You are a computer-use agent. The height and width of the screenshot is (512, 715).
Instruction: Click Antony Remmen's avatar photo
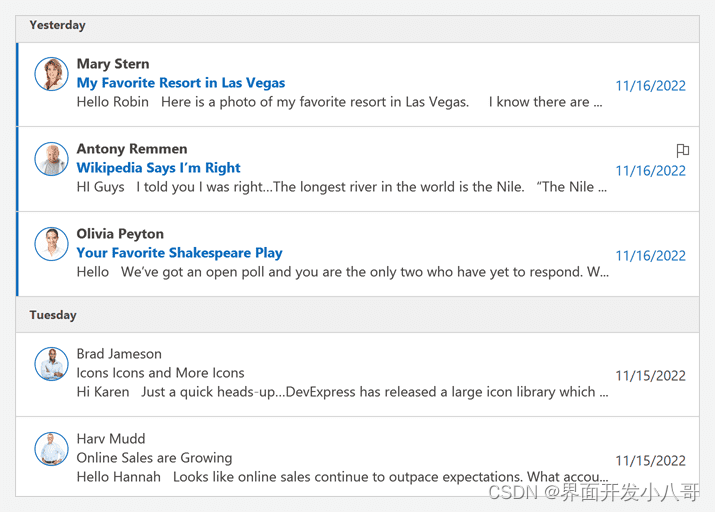click(51, 159)
